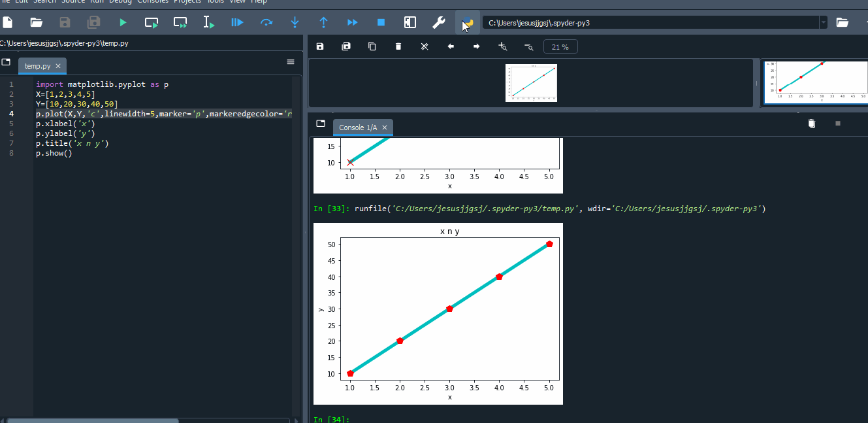Open the Help menu
Viewport: 868px width, 423px height.
(259, 2)
